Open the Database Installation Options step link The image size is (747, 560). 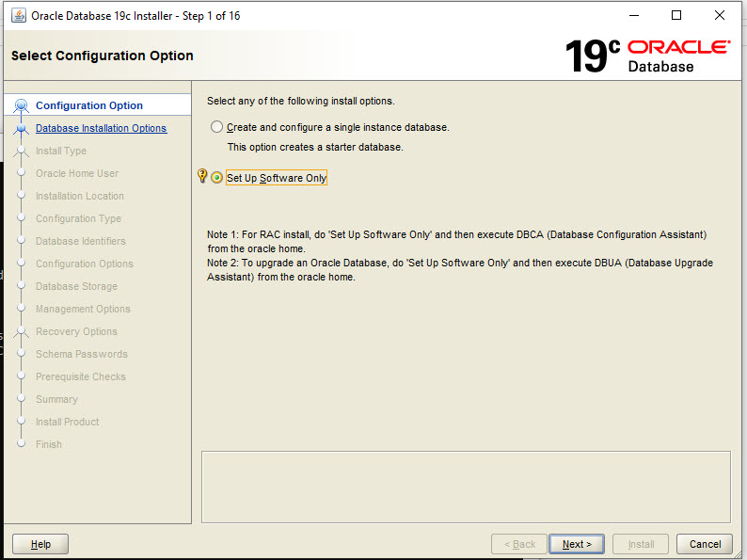pyautogui.click(x=101, y=128)
